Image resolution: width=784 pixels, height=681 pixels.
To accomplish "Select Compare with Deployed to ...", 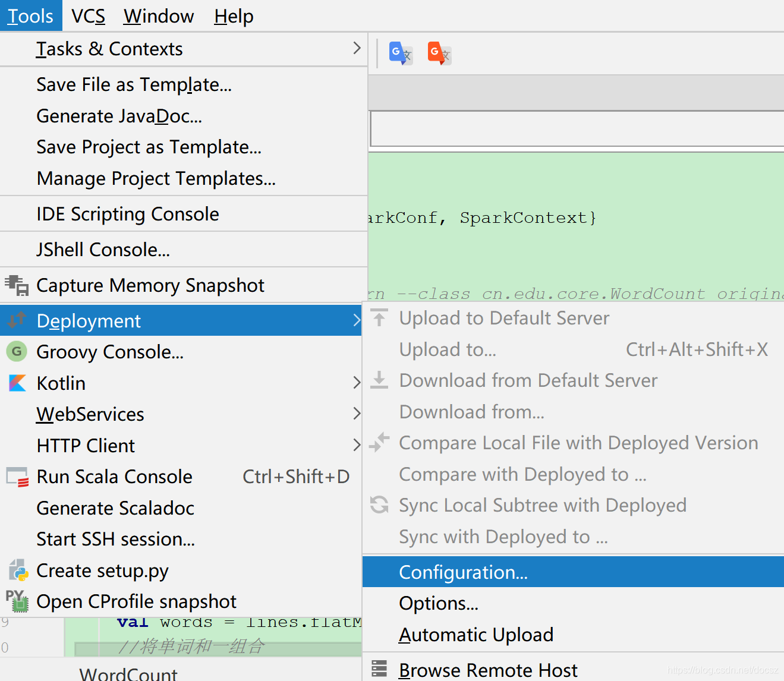I will tap(573, 474).
